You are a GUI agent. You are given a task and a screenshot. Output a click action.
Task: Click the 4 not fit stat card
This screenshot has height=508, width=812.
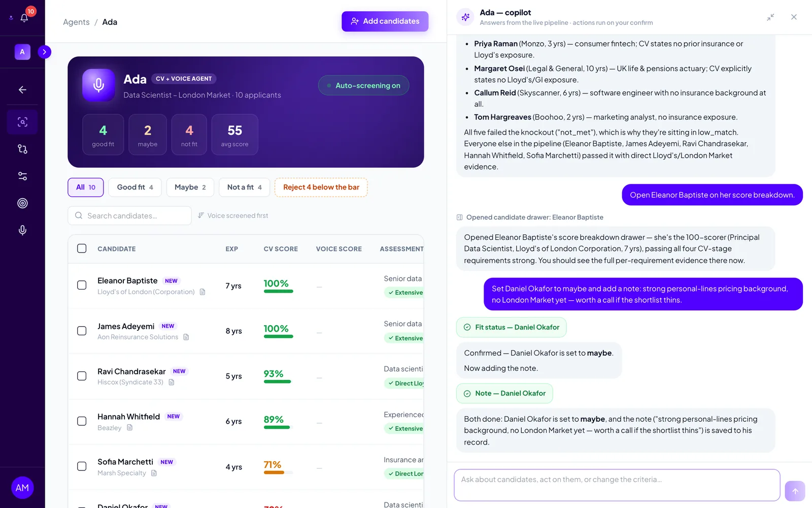tap(189, 135)
